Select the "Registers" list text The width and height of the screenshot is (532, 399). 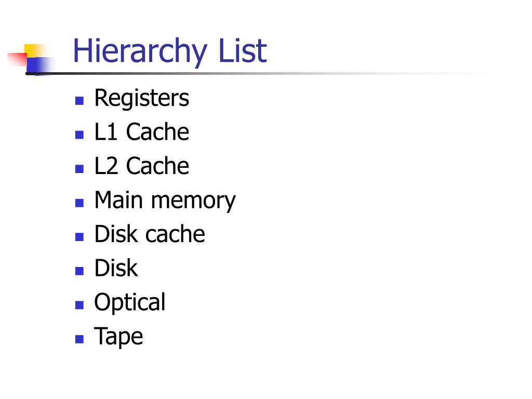click(141, 98)
